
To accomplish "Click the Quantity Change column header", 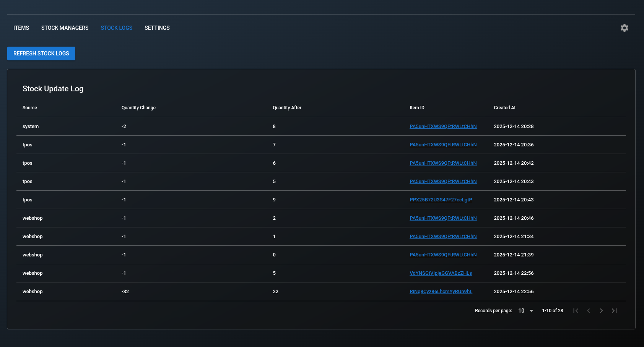I will coord(138,108).
